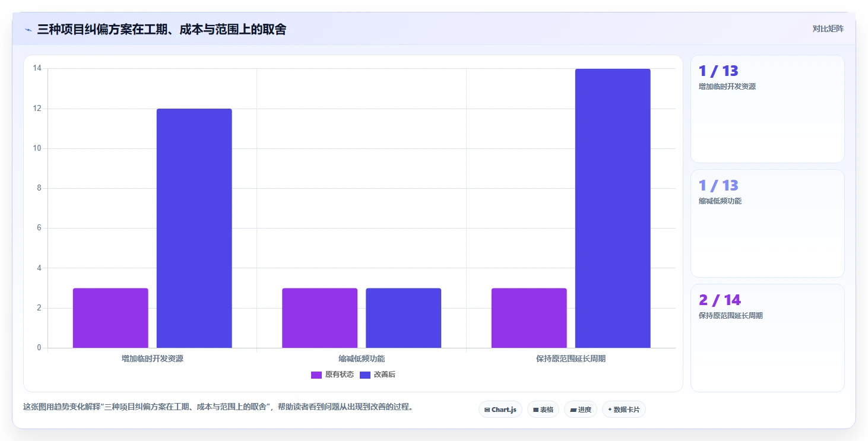Click the 2 / 14 value text
This screenshot has width=868, height=441.
720,300
